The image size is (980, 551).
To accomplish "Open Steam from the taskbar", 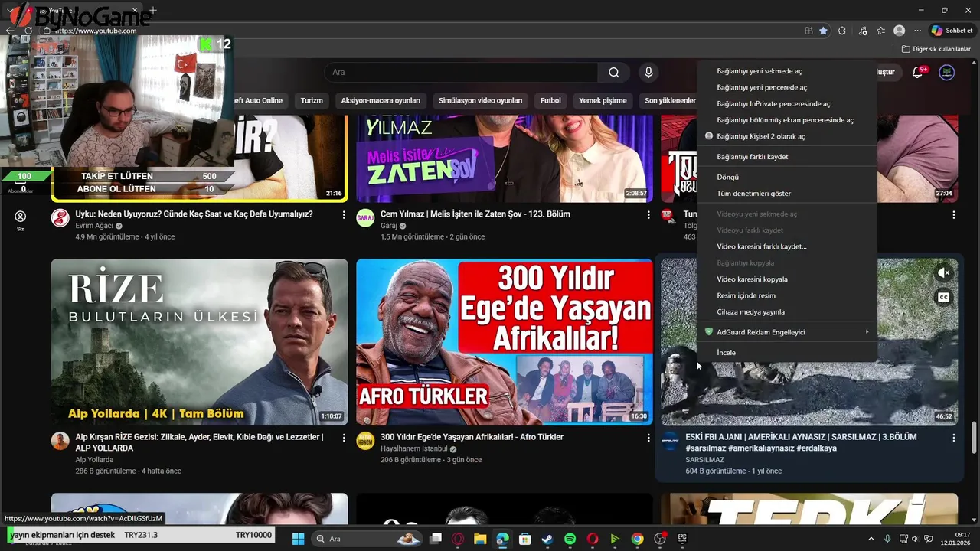I will tap(547, 539).
